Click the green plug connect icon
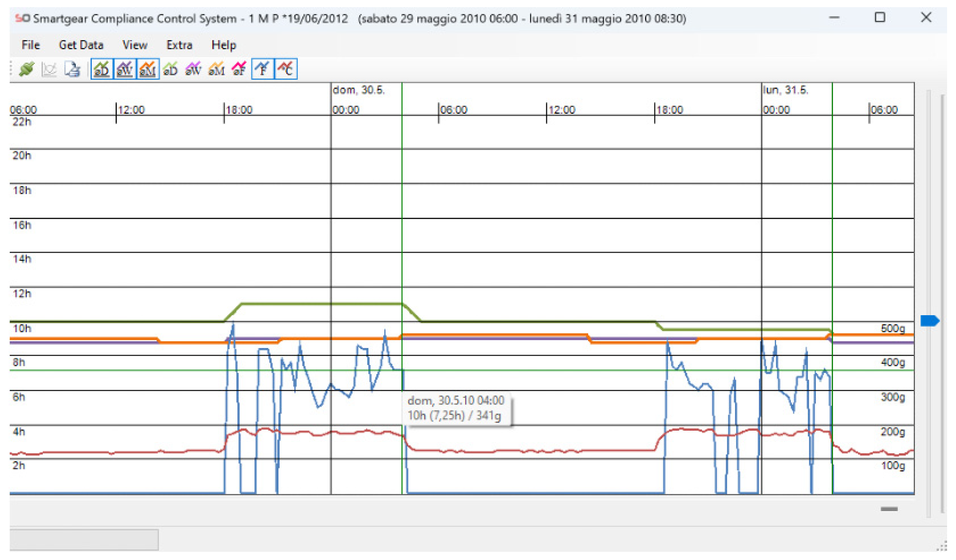The width and height of the screenshot is (956, 560). pos(26,69)
